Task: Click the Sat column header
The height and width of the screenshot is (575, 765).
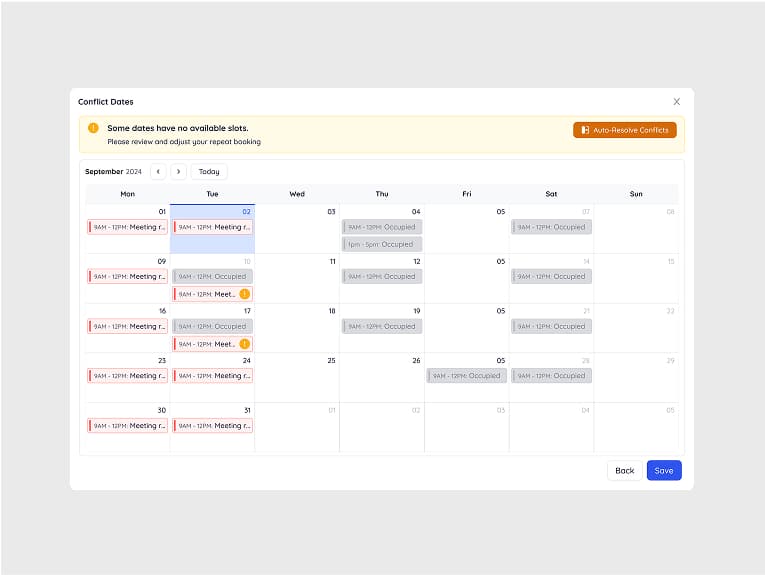Action: (551, 194)
